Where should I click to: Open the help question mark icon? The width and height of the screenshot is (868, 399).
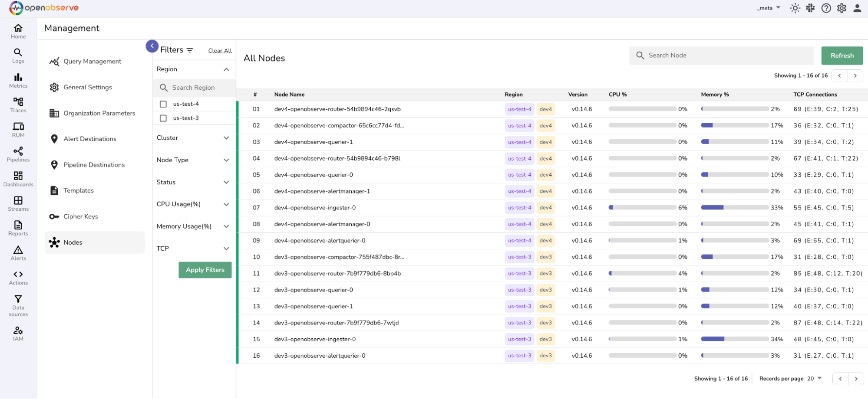[826, 8]
